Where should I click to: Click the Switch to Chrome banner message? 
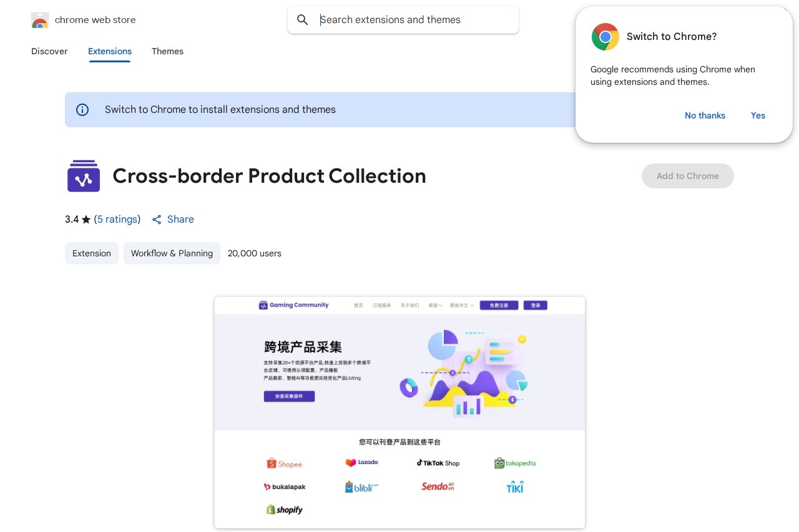220,110
